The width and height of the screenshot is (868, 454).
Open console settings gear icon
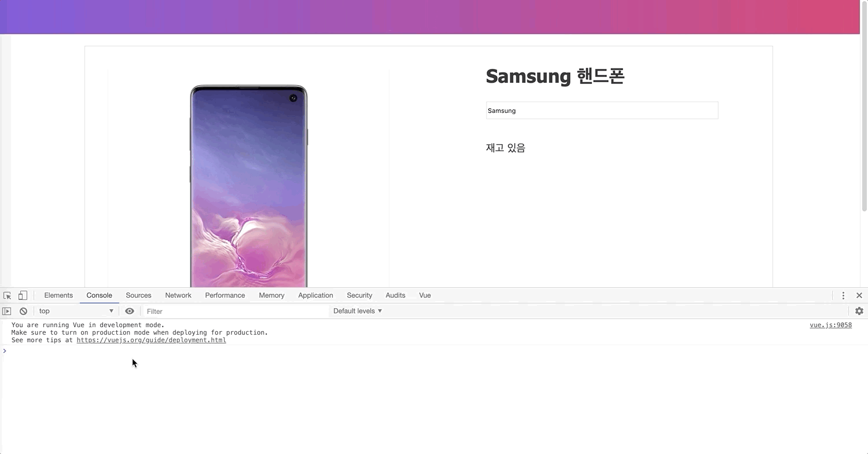click(x=859, y=311)
